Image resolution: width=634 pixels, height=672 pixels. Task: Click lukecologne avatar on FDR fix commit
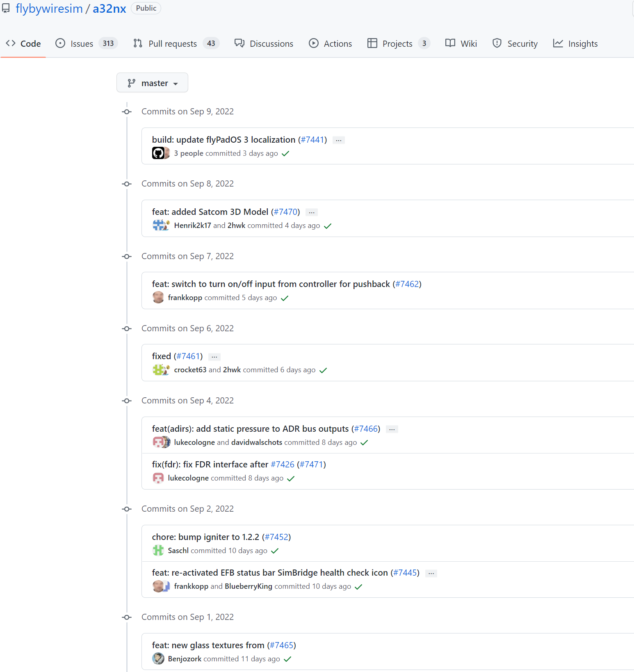pyautogui.click(x=158, y=478)
